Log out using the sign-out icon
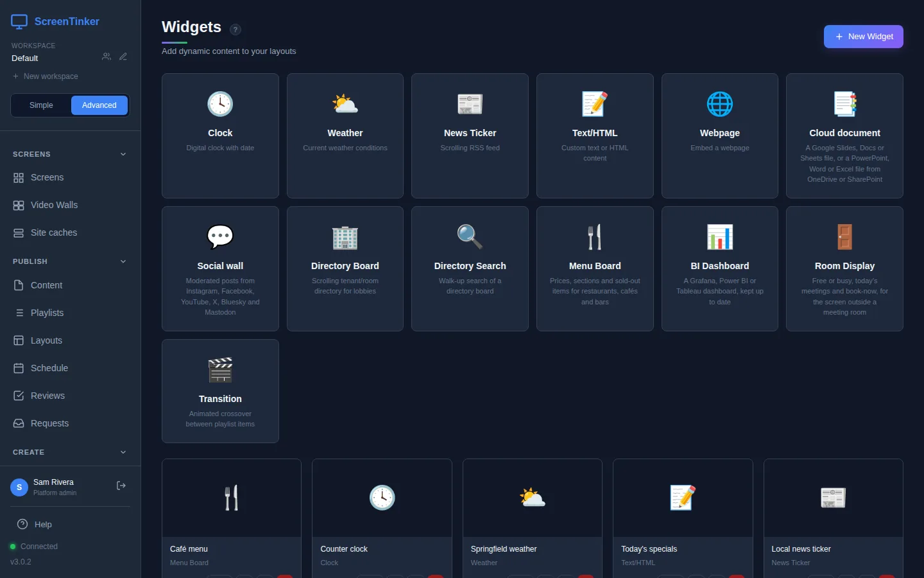 (x=121, y=486)
